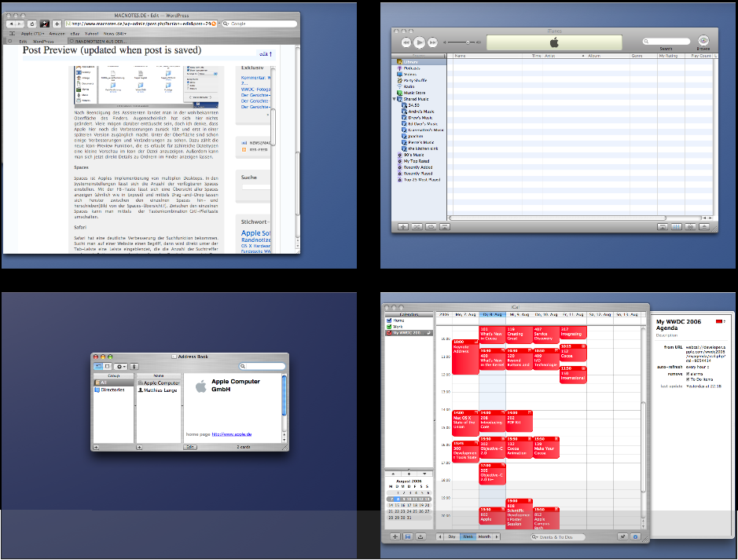
Task: Open the auto-refresh every hour dropdown
Action: click(697, 367)
